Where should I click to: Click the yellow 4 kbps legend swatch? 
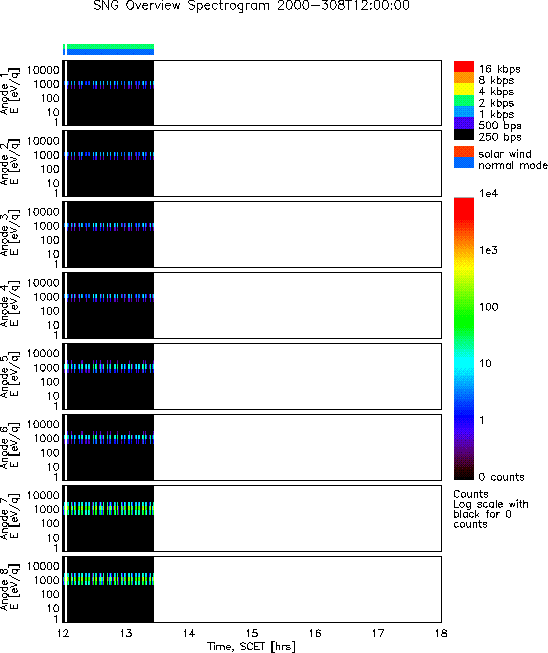[463, 89]
